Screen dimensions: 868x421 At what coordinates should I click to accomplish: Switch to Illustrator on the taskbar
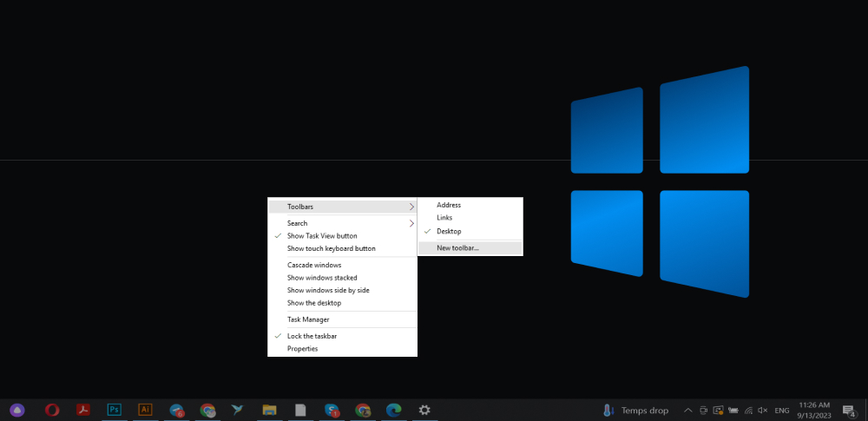145,410
